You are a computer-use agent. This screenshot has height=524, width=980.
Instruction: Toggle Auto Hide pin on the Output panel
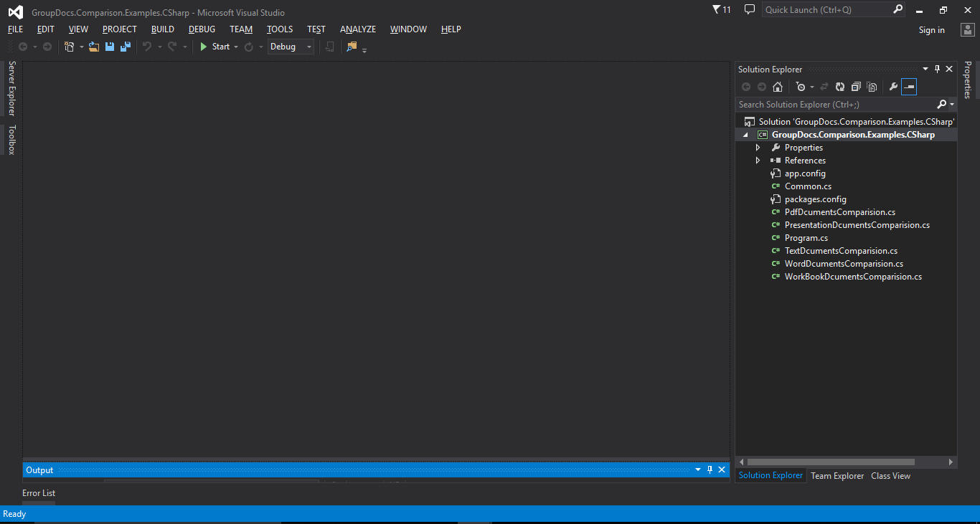[710, 470]
